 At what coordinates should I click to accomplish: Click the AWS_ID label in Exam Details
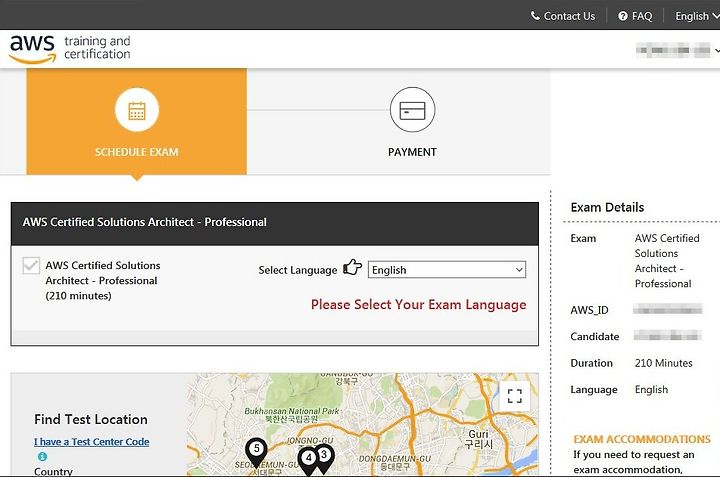pyautogui.click(x=589, y=310)
